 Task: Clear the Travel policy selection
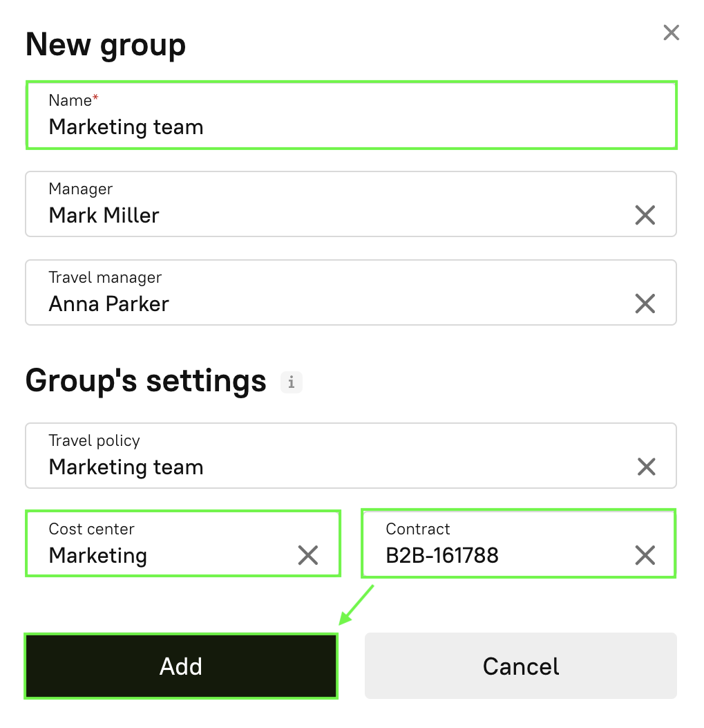(646, 467)
